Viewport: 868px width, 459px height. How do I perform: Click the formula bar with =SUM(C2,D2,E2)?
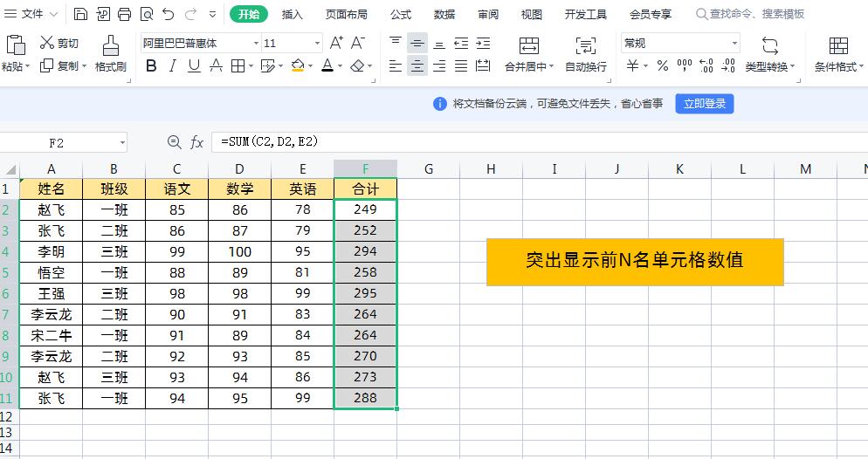[x=540, y=142]
